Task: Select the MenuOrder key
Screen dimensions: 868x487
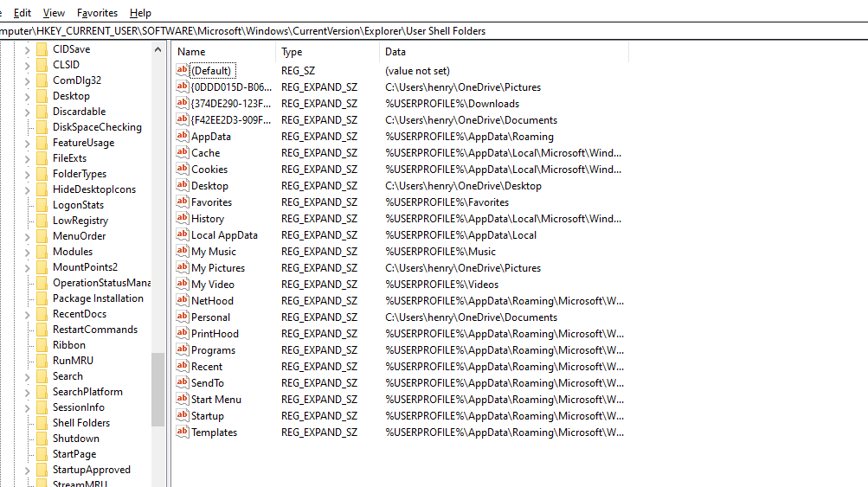Action: pos(79,236)
